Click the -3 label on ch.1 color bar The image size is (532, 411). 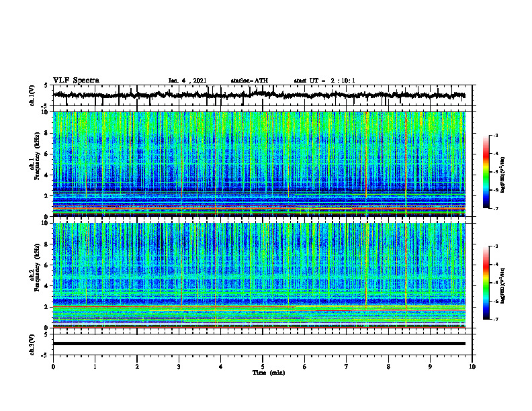(x=495, y=135)
